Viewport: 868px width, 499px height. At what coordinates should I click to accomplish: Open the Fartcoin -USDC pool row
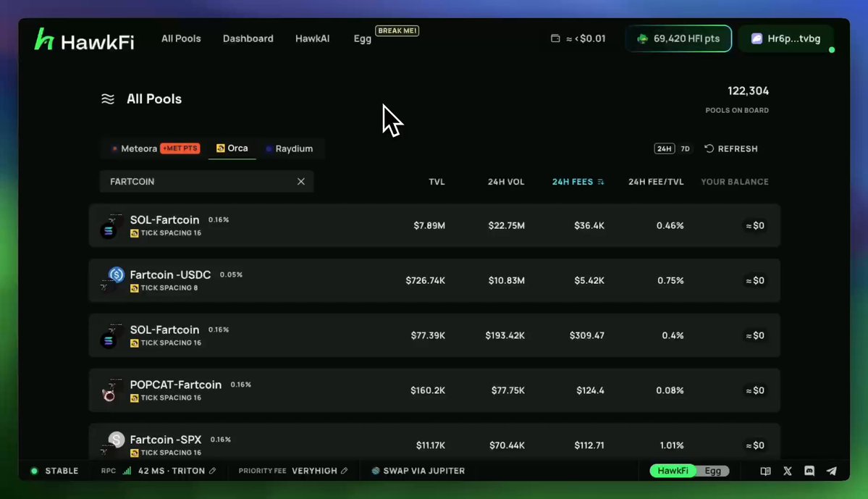434,280
